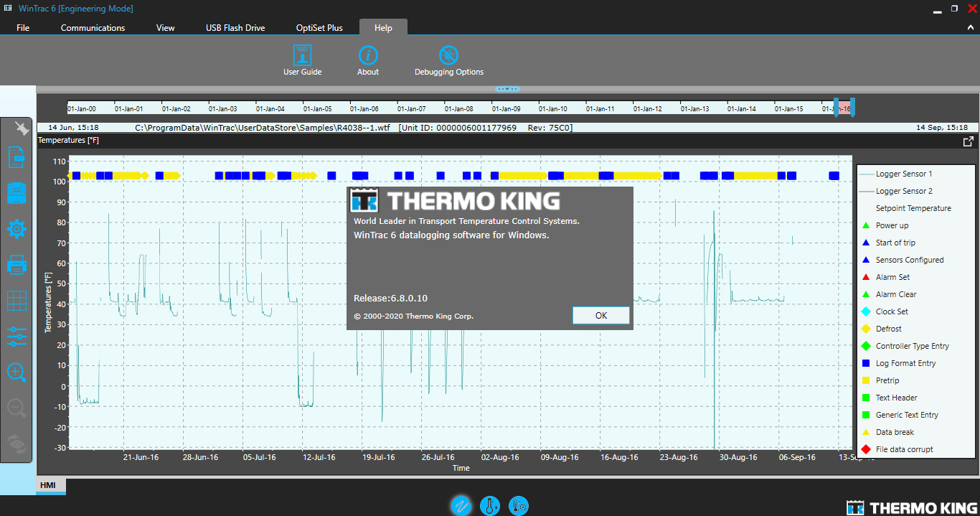
Task: Click the Controller Type Entry legend item
Action: pos(912,346)
